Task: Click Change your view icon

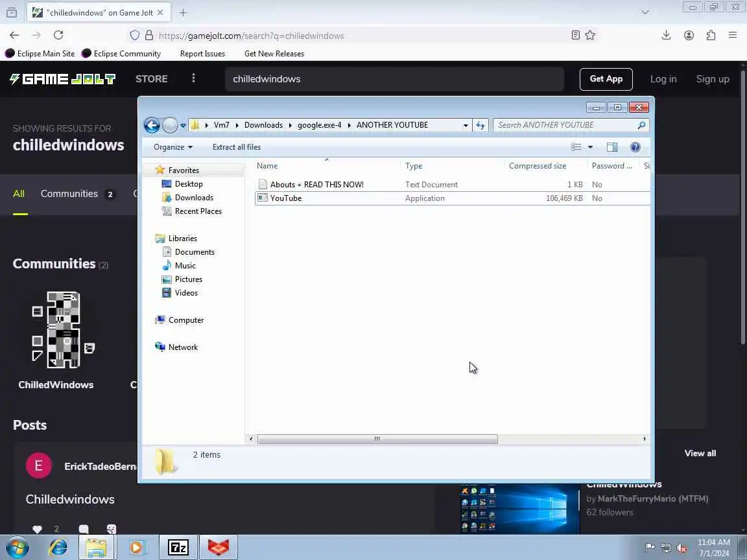Action: pyautogui.click(x=576, y=147)
